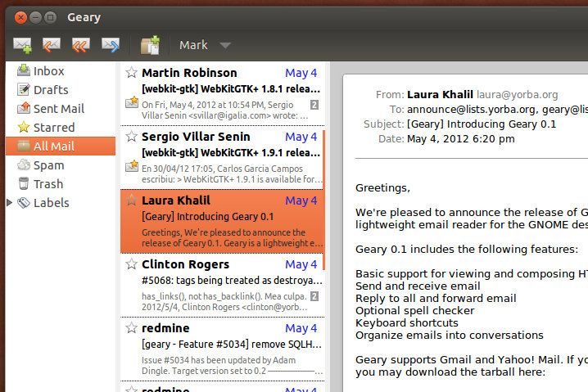Image resolution: width=588 pixels, height=392 pixels.
Task: Close the Geary window
Action: (x=21, y=18)
